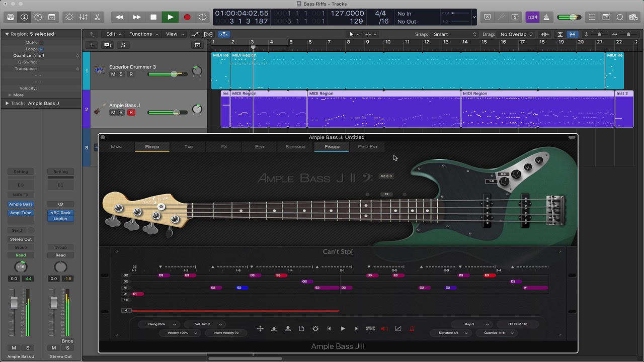The height and width of the screenshot is (362, 644).
Task: Toggle the Solo button in control bar
Action: click(515, 17)
